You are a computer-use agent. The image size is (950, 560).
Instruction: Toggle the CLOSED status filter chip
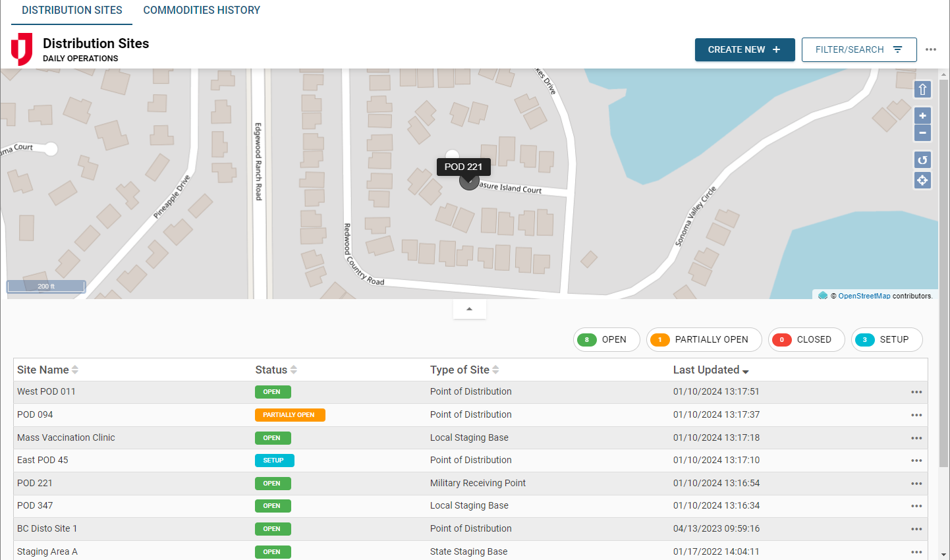pyautogui.click(x=806, y=339)
